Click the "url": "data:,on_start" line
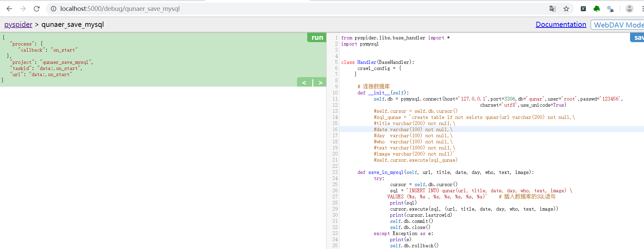This screenshot has width=644, height=249. pos(41,74)
